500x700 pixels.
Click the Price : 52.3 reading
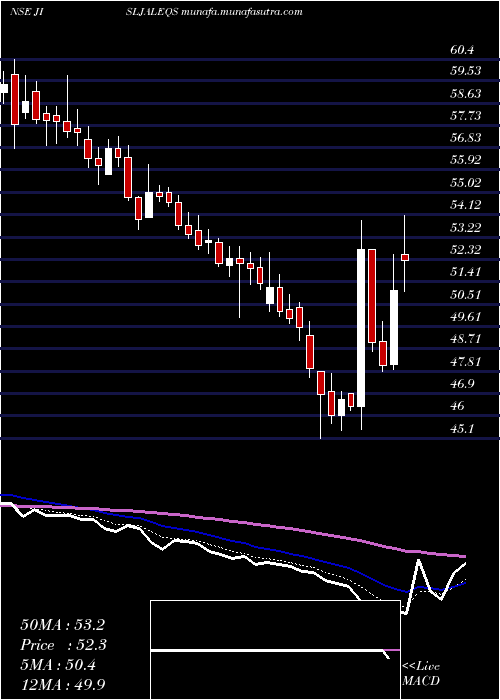tap(63, 645)
